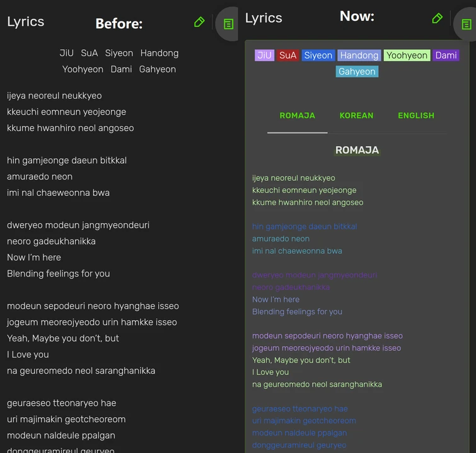Click the edit pencil icon in Before panel
The width and height of the screenshot is (476, 453).
click(199, 22)
